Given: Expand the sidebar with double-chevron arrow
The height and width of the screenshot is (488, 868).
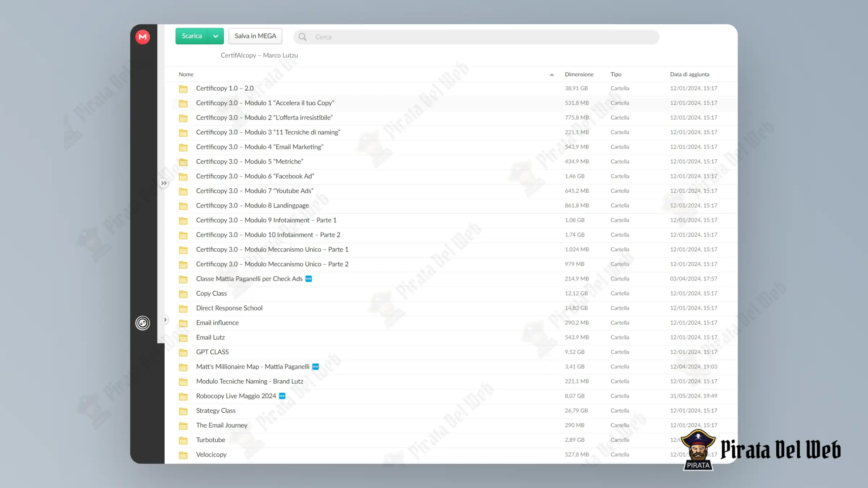Looking at the screenshot, I should click(164, 183).
